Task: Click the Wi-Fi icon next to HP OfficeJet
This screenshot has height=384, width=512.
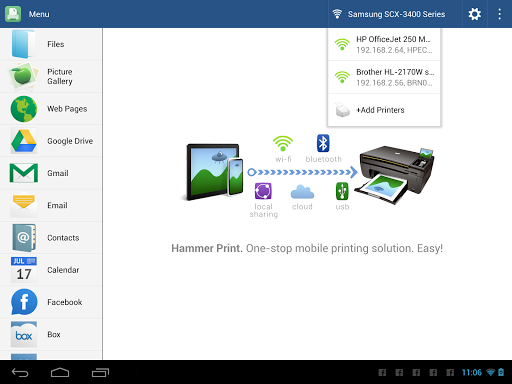Action: click(x=342, y=44)
